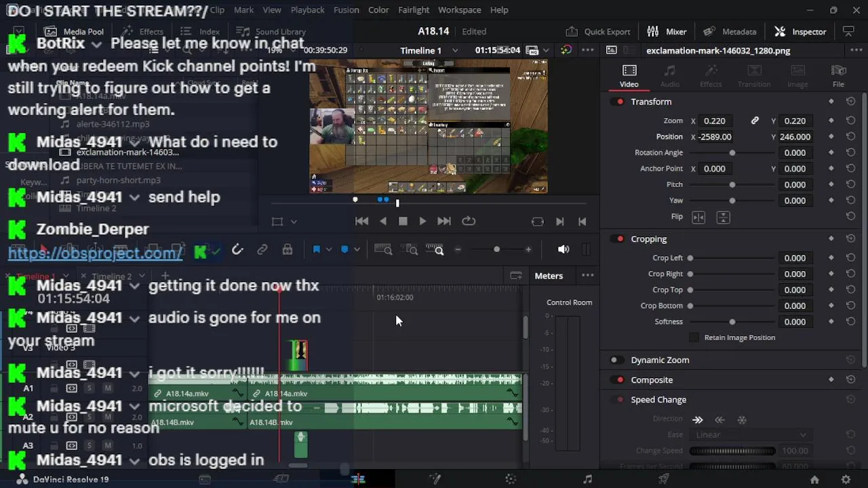Open the Fairlight menu
The width and height of the screenshot is (868, 488).
click(x=414, y=10)
